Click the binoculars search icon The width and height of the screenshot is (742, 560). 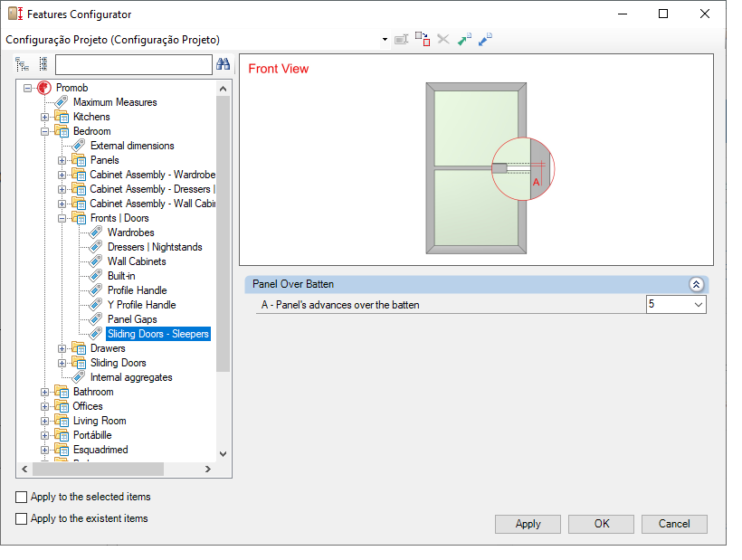point(223,64)
